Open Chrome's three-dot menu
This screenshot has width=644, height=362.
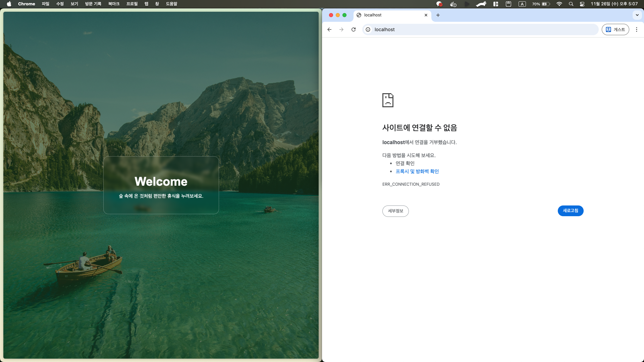point(636,29)
